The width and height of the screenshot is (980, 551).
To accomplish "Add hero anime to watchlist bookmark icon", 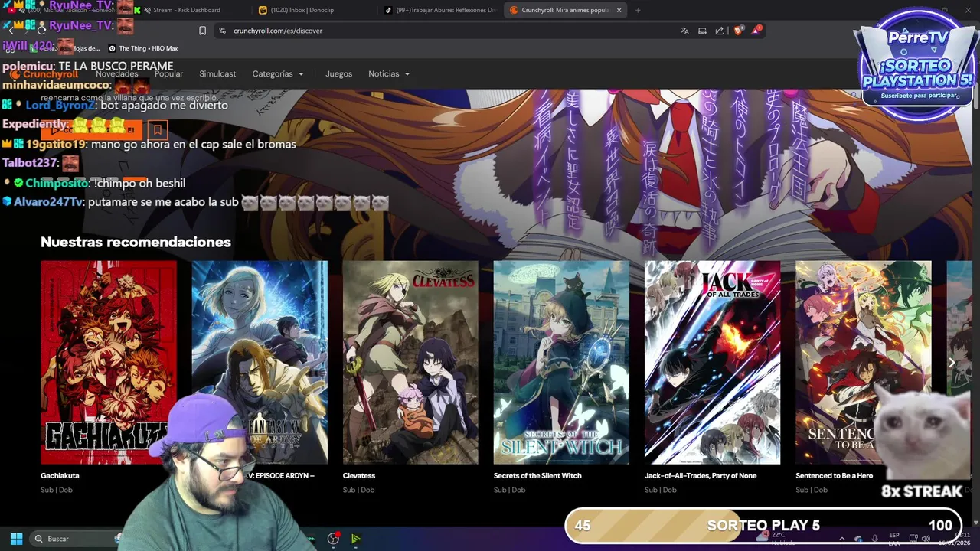I will click(158, 130).
